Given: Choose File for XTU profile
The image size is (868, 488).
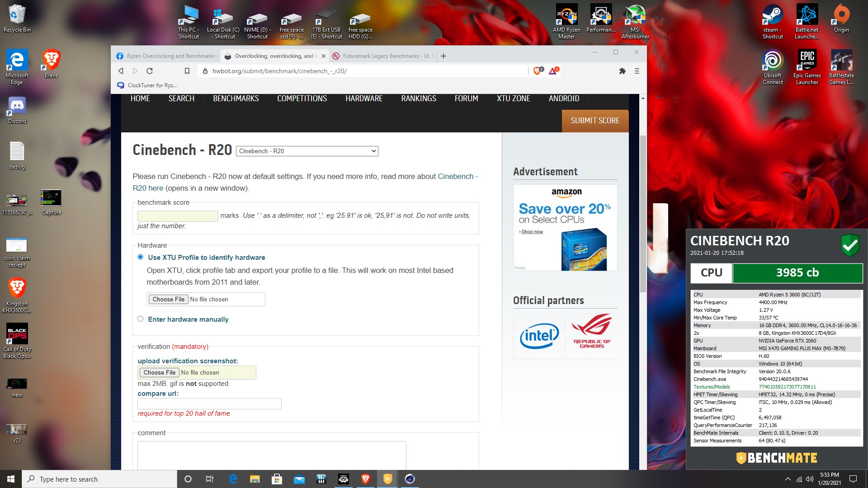Looking at the screenshot, I should (169, 299).
